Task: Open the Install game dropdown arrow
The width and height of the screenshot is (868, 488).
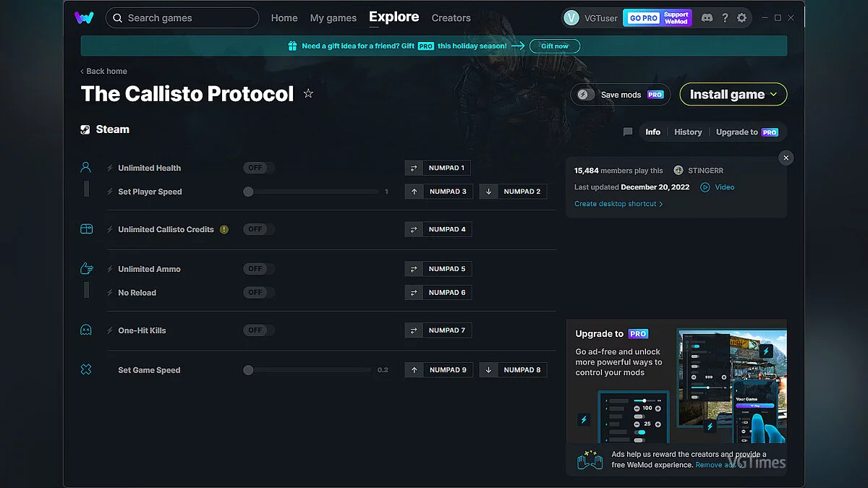Action: point(772,94)
